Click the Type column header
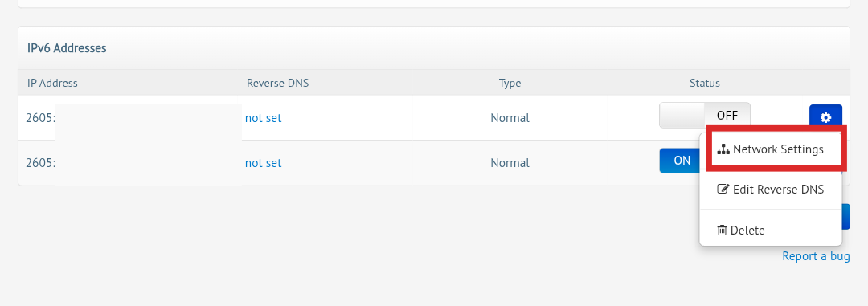Image resolution: width=868 pixels, height=306 pixels. (x=510, y=83)
